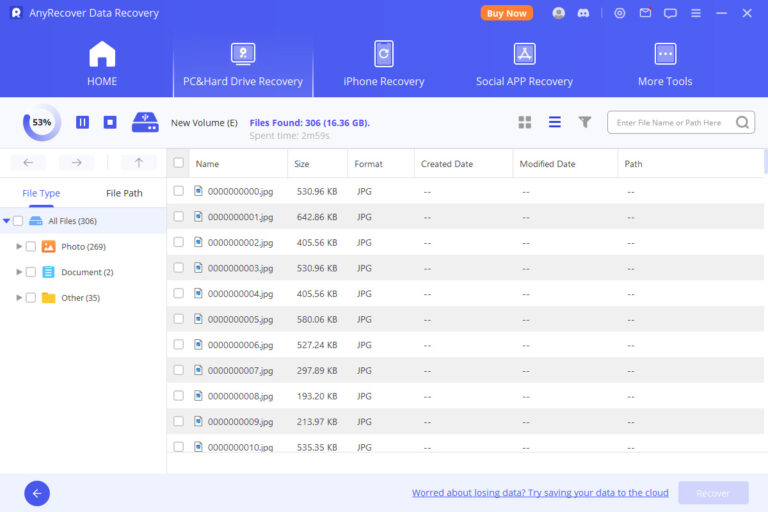
Task: Toggle the select-all checkbox in header
Action: click(x=178, y=163)
